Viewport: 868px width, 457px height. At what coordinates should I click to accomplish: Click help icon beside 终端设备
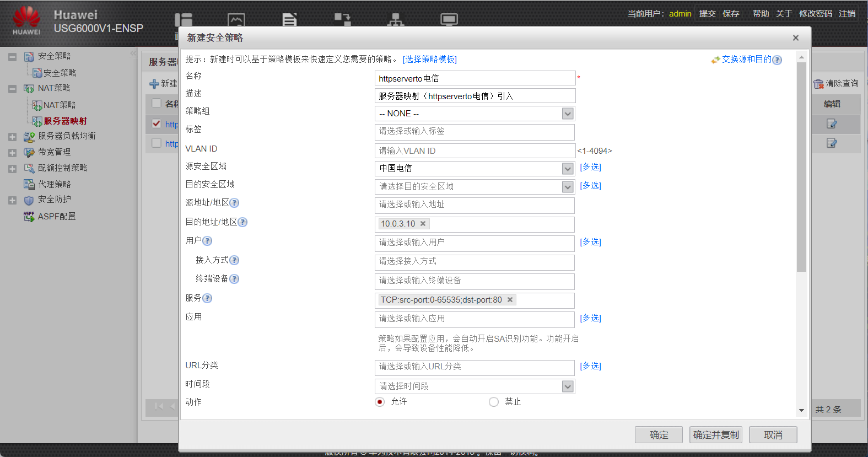(x=234, y=279)
